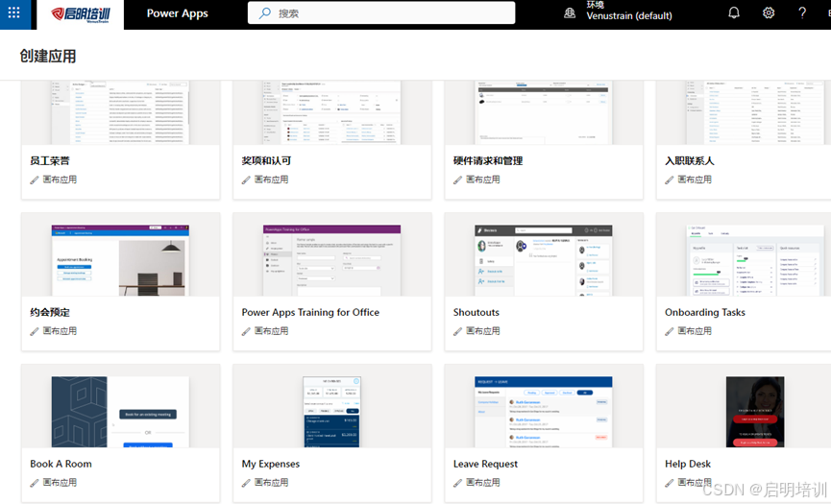Click the Book A Room title
Viewport: 831px width, 504px height.
(61, 464)
